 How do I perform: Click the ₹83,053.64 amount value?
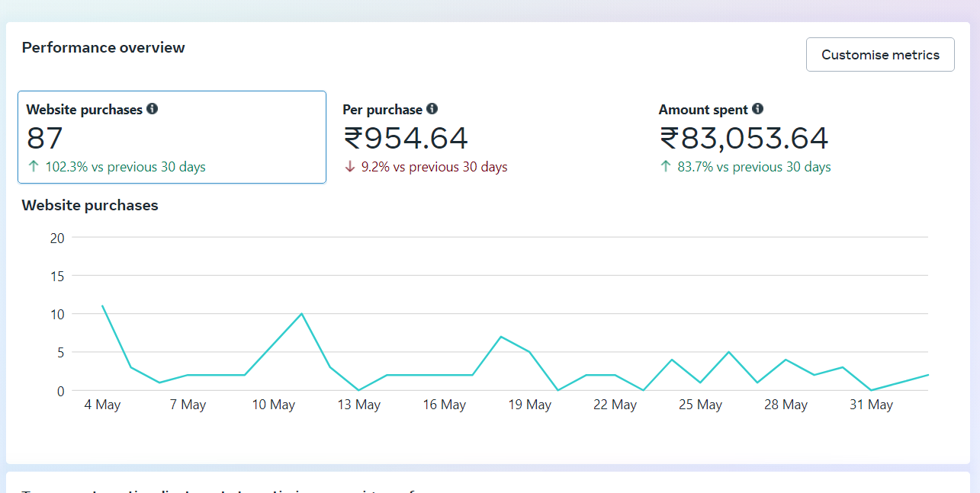pyautogui.click(x=744, y=138)
